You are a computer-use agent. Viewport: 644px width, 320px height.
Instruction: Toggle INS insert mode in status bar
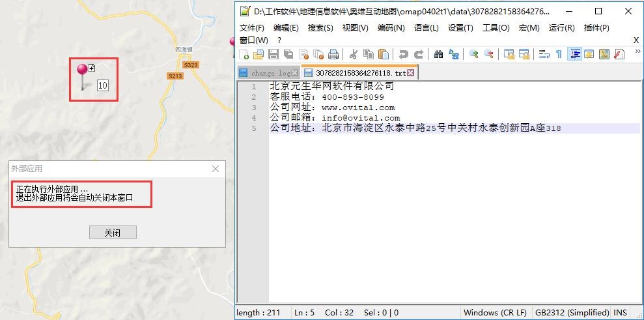[620, 312]
